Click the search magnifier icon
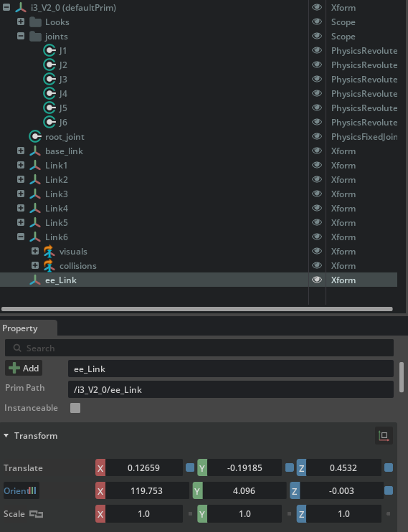The width and height of the screenshot is (408, 532). tap(17, 348)
